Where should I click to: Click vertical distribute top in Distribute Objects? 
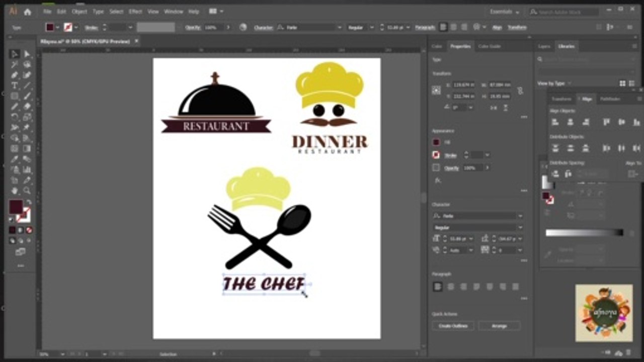pyautogui.click(x=555, y=148)
